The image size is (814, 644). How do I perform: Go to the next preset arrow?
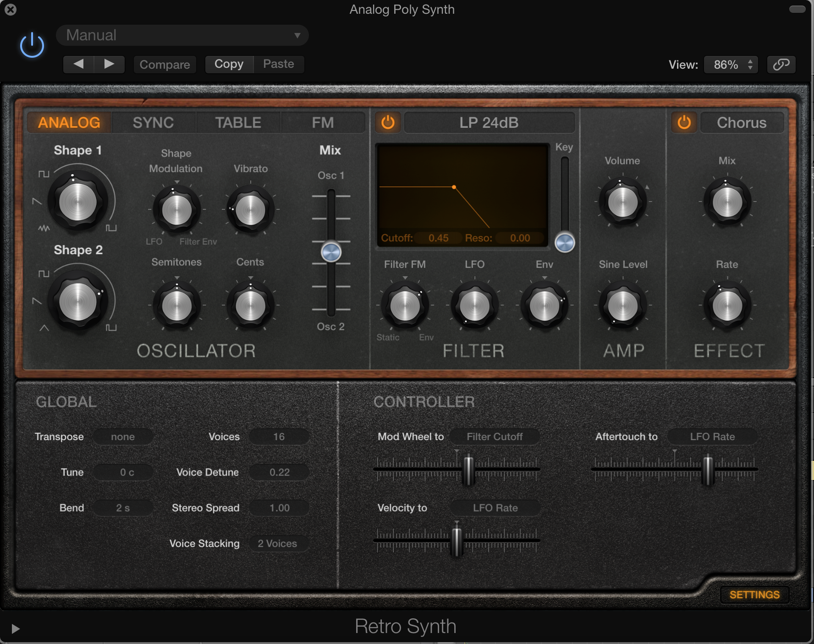coord(109,64)
